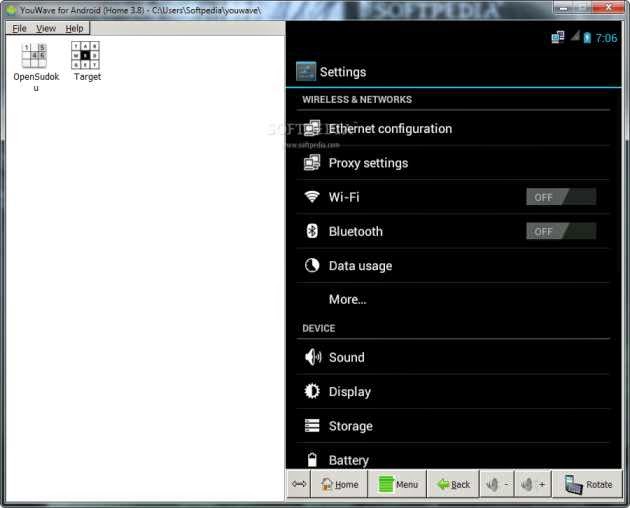The width and height of the screenshot is (630, 508).
Task: Click the Proxy settings icon
Action: click(x=312, y=163)
